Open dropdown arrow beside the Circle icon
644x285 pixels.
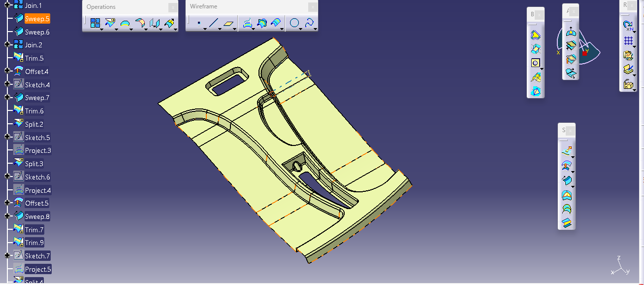(x=300, y=29)
